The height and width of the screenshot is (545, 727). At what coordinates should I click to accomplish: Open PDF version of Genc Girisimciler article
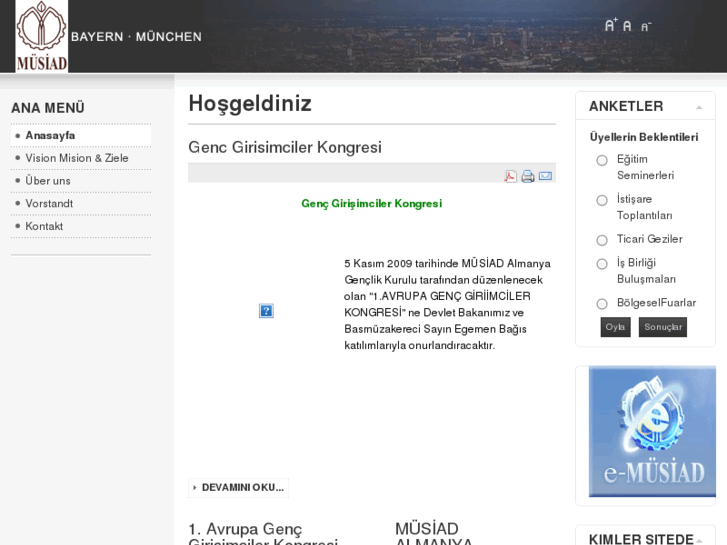[x=510, y=176]
